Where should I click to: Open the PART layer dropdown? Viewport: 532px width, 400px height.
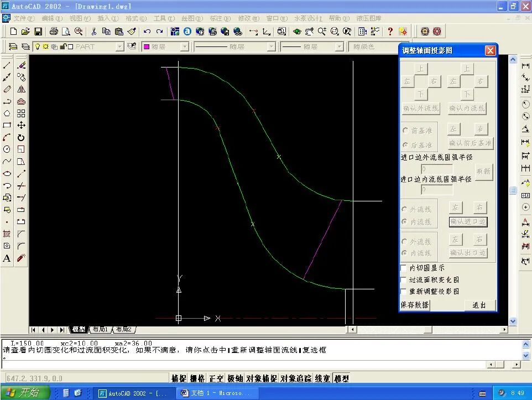pos(120,46)
